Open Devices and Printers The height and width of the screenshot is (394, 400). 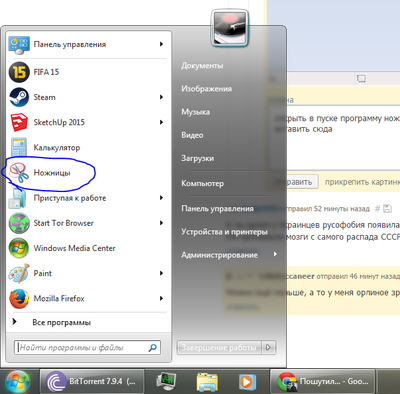point(224,232)
